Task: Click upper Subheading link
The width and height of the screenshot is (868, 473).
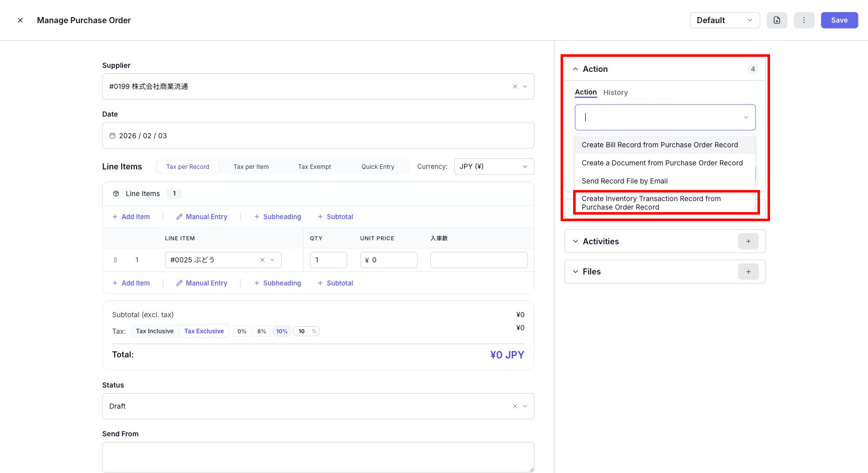Action: [x=278, y=217]
